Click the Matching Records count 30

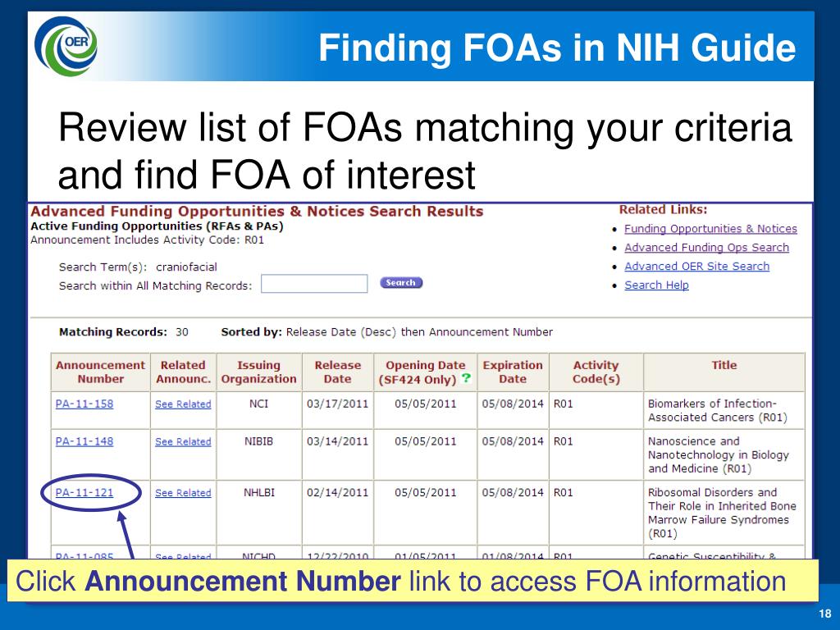pyautogui.click(x=182, y=332)
